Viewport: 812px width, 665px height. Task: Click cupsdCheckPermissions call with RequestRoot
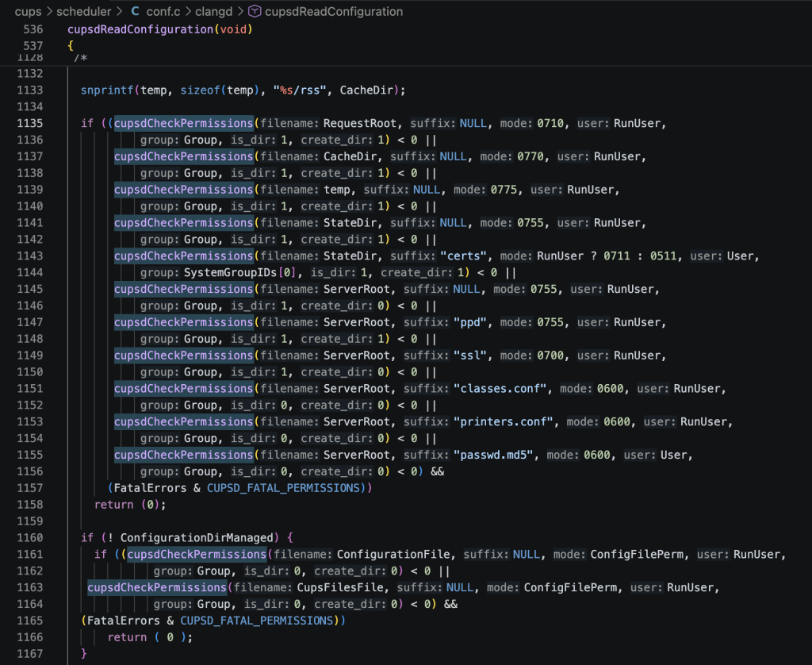[184, 123]
